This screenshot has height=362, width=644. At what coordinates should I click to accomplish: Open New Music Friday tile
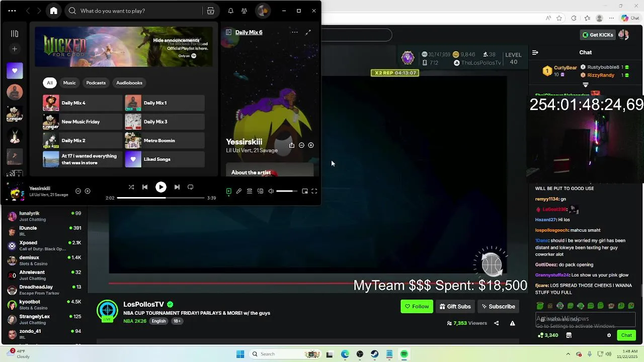click(83, 122)
